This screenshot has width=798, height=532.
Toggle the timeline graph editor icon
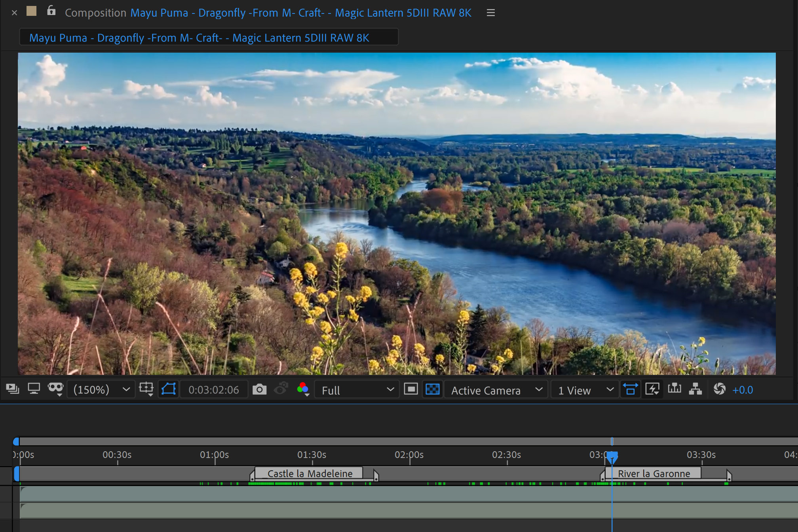point(676,389)
